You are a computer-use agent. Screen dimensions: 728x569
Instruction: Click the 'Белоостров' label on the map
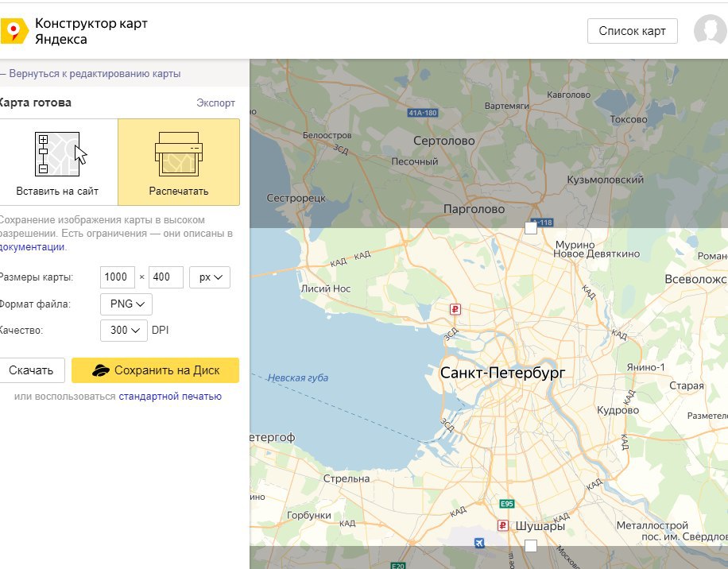(327, 135)
